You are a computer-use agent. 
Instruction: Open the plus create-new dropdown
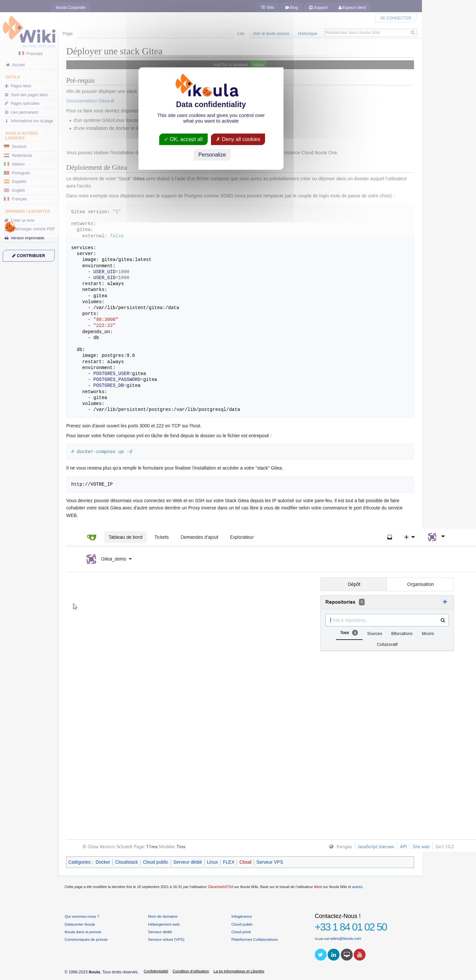[409, 537]
